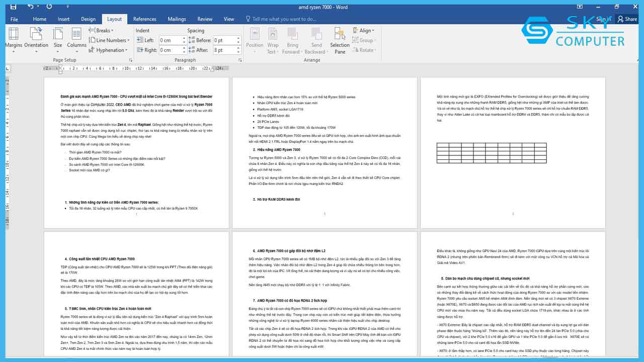Click the Position button in Arrange group

pos(255,40)
